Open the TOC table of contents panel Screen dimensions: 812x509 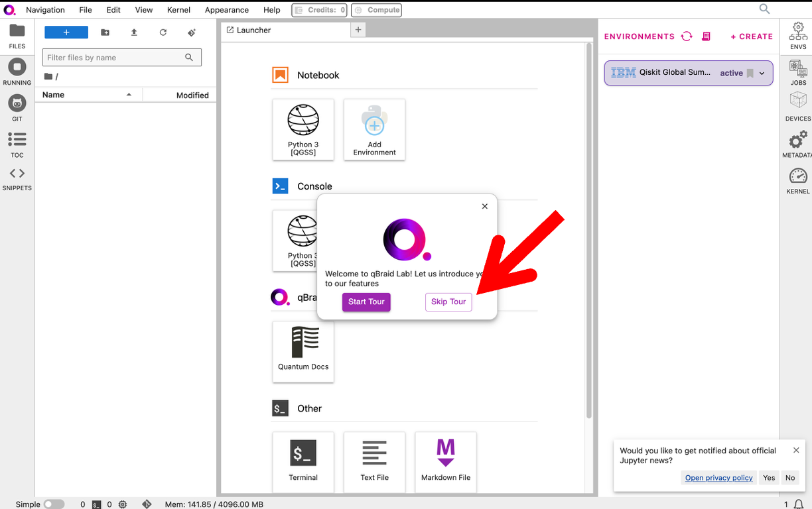(17, 145)
